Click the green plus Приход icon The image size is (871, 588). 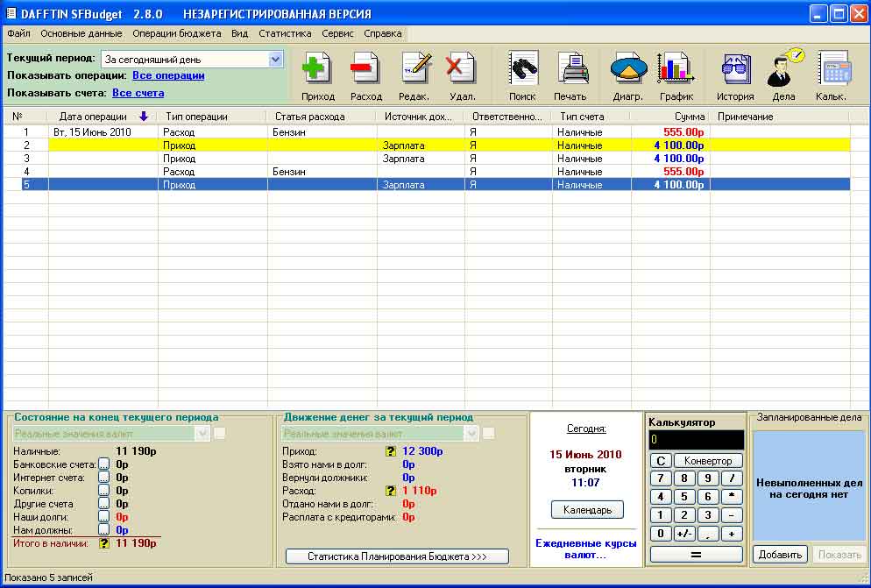coord(317,69)
